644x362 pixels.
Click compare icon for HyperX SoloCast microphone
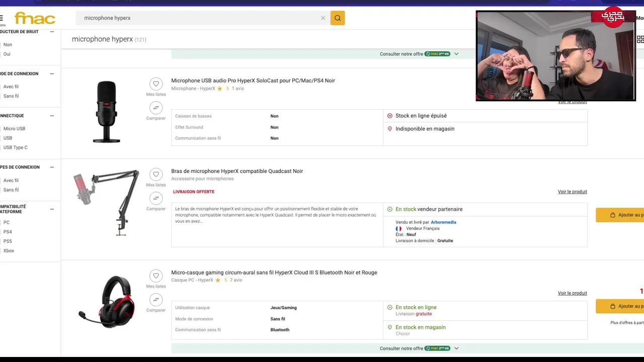pyautogui.click(x=156, y=108)
